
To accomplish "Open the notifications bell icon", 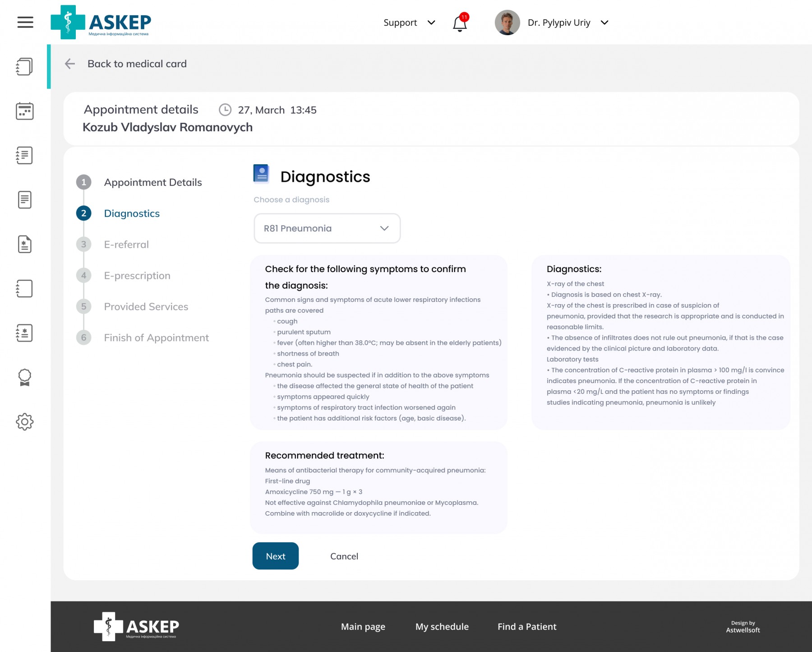I will click(460, 23).
